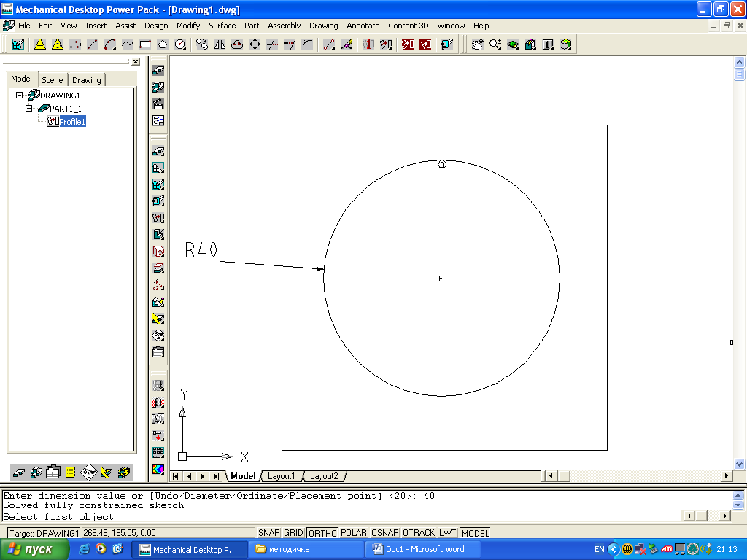747x560 pixels.
Task: Open the File menu
Action: tap(24, 26)
